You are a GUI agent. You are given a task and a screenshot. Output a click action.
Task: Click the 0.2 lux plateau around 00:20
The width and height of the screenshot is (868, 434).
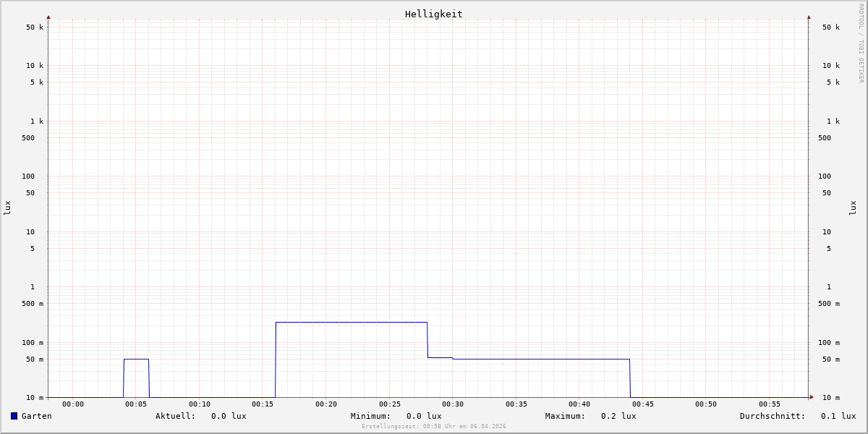click(352, 322)
